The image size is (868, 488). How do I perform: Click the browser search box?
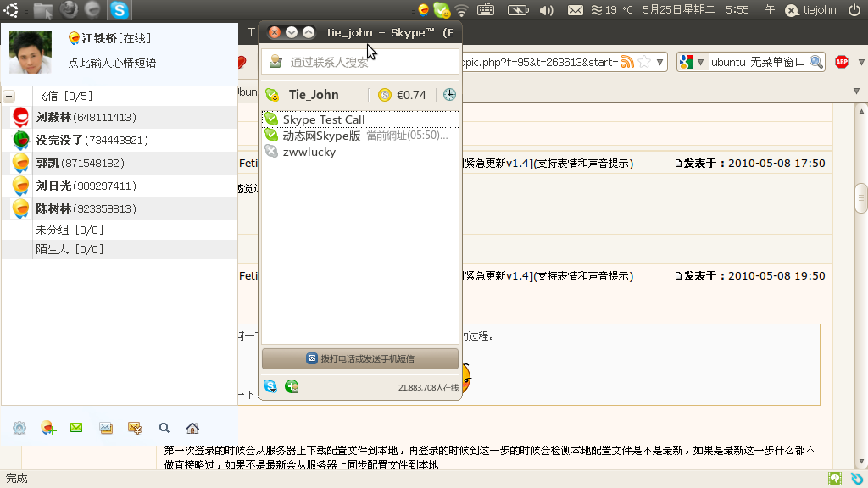[758, 62]
